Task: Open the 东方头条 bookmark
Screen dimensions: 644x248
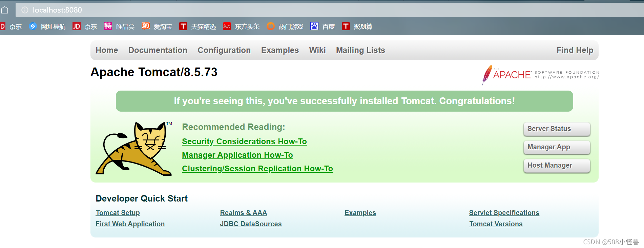Action: (x=241, y=26)
